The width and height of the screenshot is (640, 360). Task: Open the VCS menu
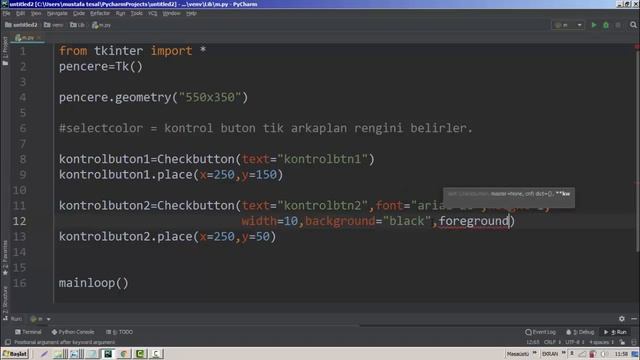coord(153,13)
